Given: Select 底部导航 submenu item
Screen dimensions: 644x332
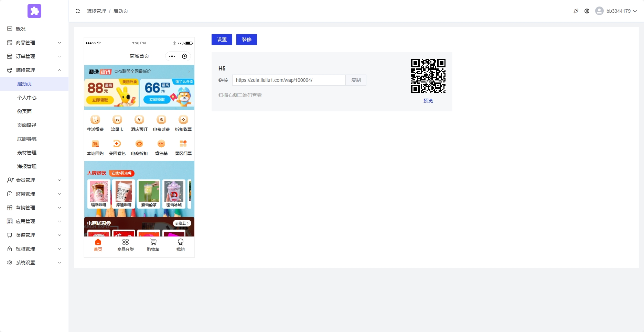Looking at the screenshot, I should click(34, 139).
